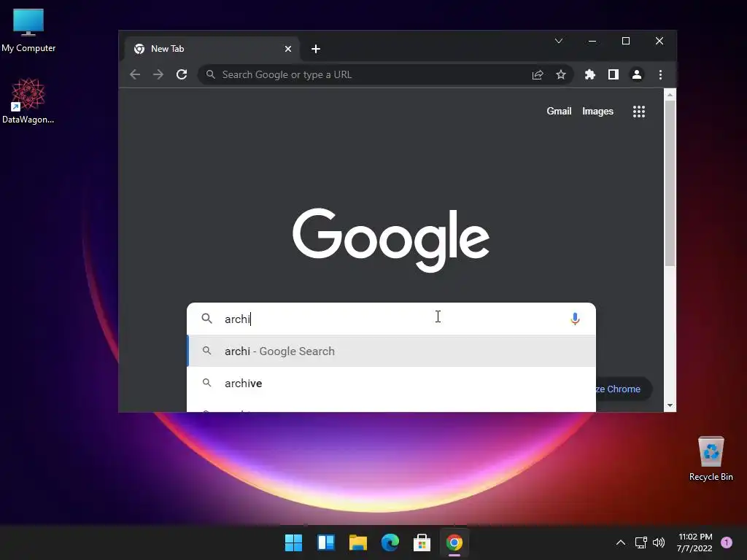747x560 pixels.
Task: Open the Images link
Action: point(597,112)
